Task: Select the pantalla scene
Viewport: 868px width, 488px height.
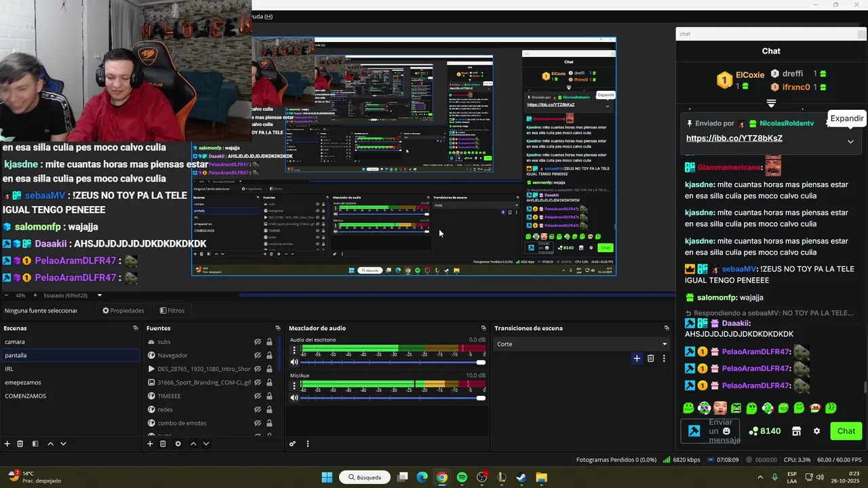Action: point(70,355)
